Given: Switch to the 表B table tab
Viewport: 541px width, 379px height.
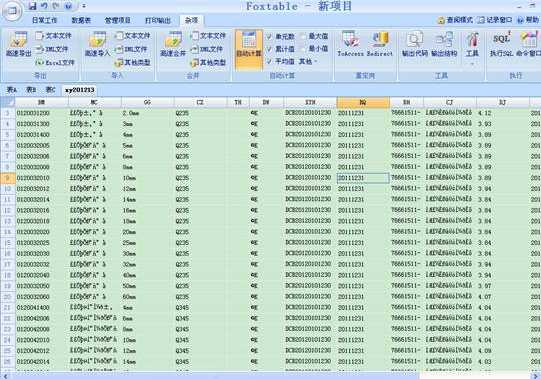Looking at the screenshot, I should pos(31,90).
